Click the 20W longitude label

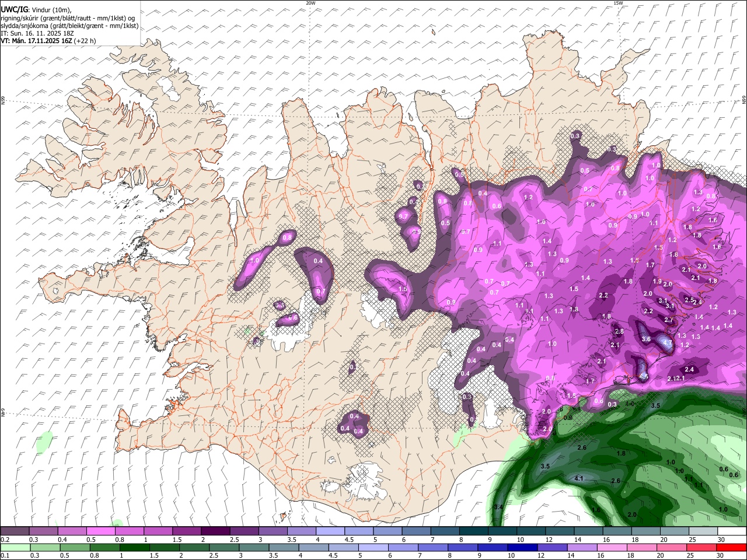coord(310,3)
